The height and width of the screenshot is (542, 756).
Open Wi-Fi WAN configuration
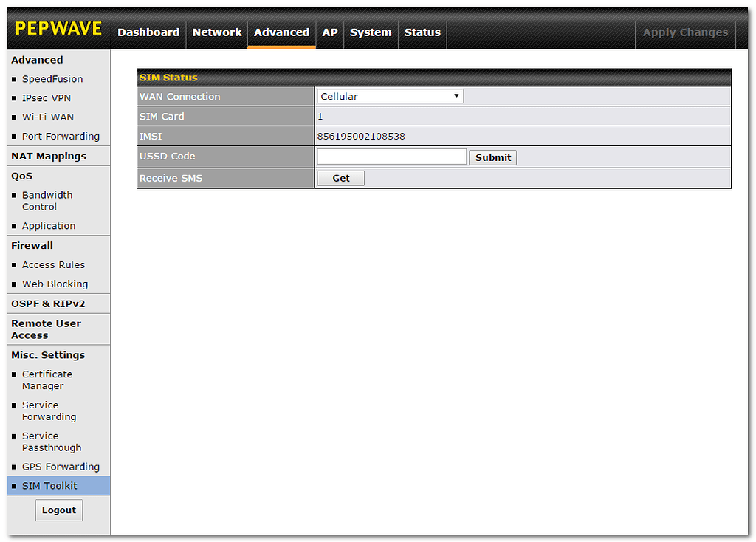click(46, 117)
